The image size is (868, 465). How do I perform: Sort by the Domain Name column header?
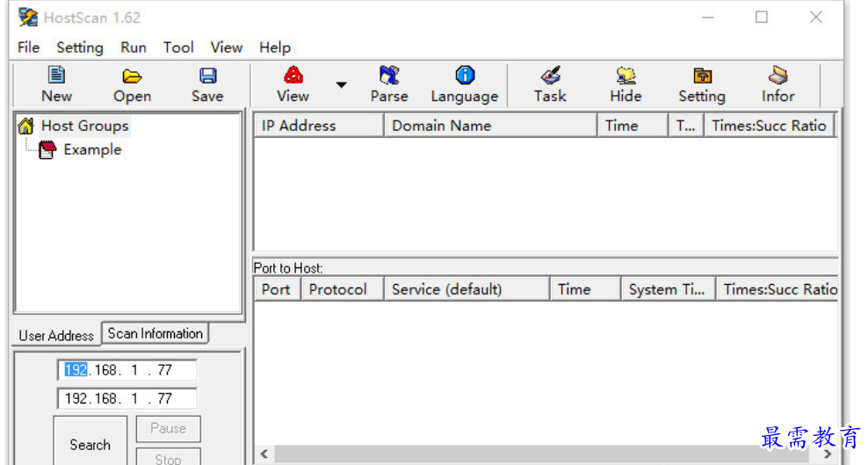[489, 126]
